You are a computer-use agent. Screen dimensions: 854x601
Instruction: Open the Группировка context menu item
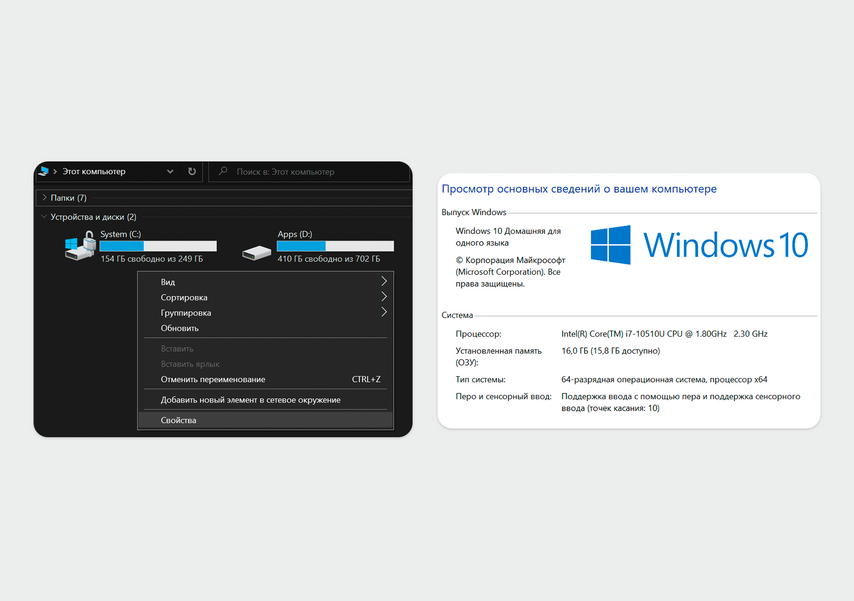coord(265,313)
